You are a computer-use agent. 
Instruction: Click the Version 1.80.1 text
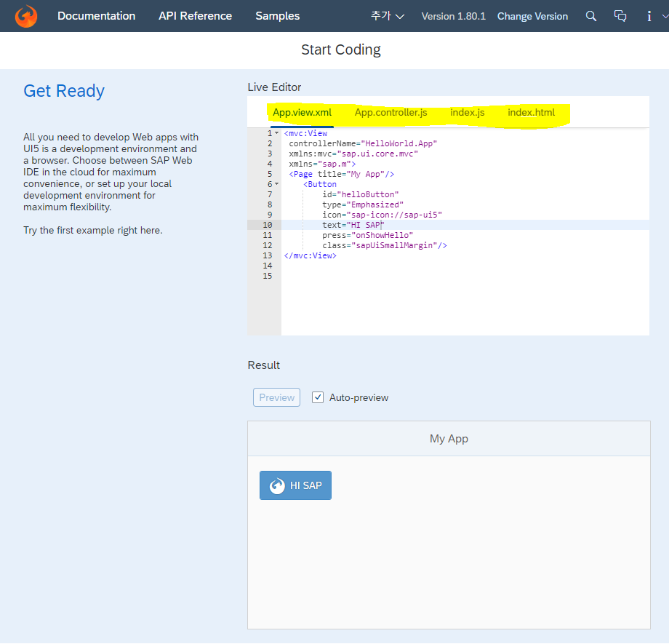pyautogui.click(x=454, y=16)
